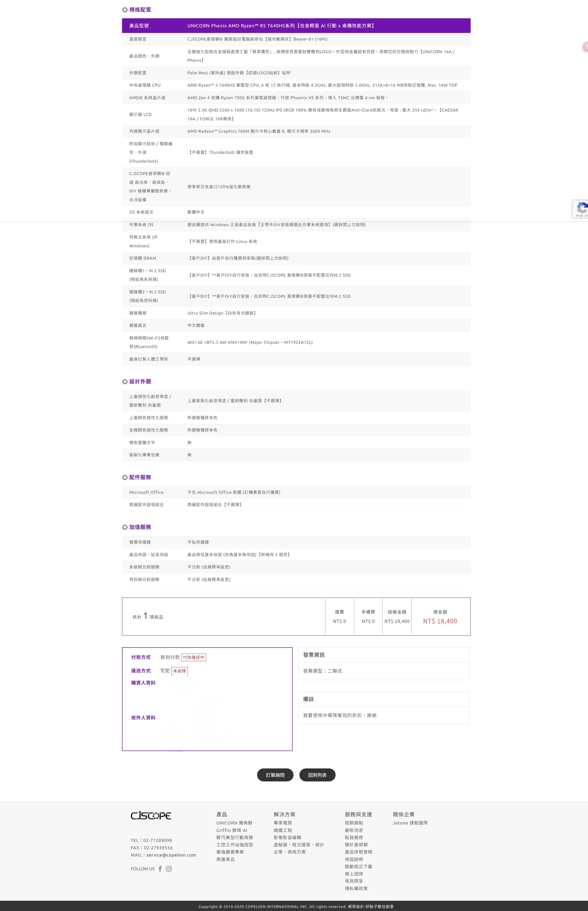
Task: Open 最強嚴選專案 footer link
Action: point(230,852)
